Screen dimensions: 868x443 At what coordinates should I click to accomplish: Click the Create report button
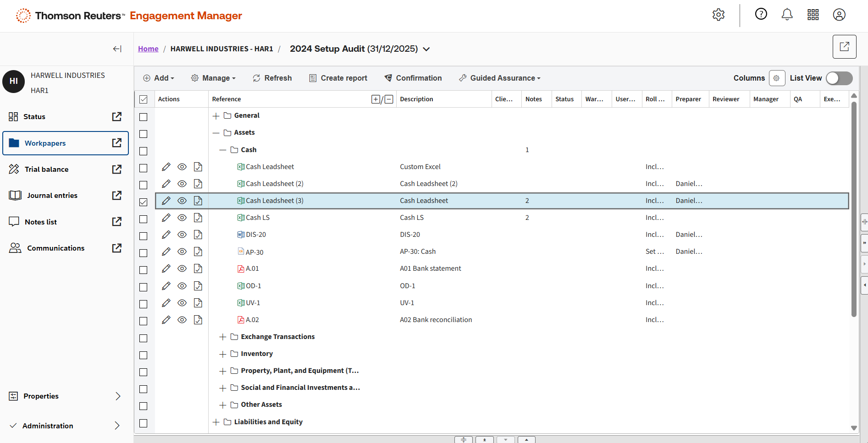coord(338,78)
